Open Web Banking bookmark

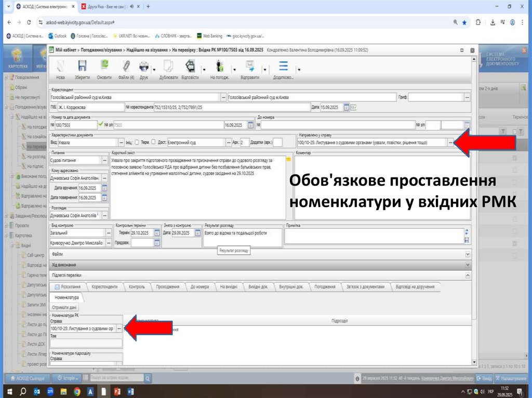210,36
